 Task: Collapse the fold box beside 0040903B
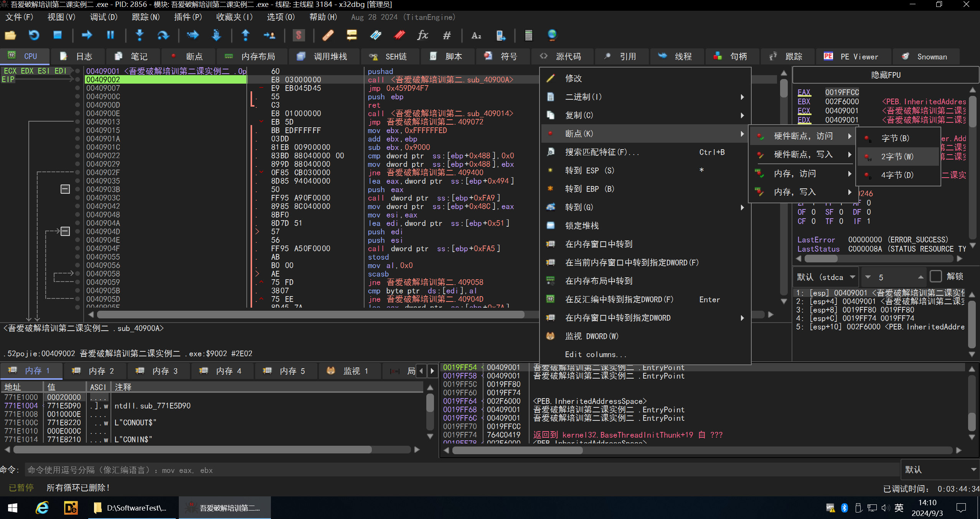(x=65, y=189)
